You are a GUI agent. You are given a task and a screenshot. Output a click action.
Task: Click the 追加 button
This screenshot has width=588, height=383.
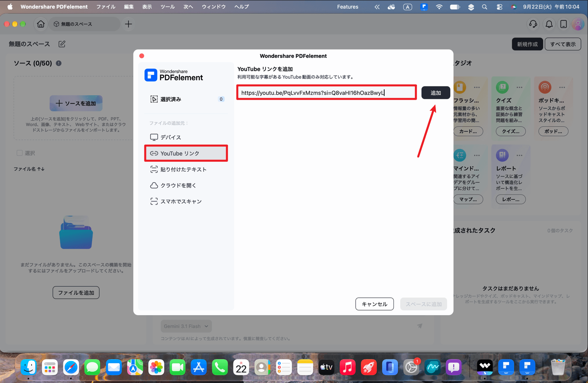tap(436, 92)
